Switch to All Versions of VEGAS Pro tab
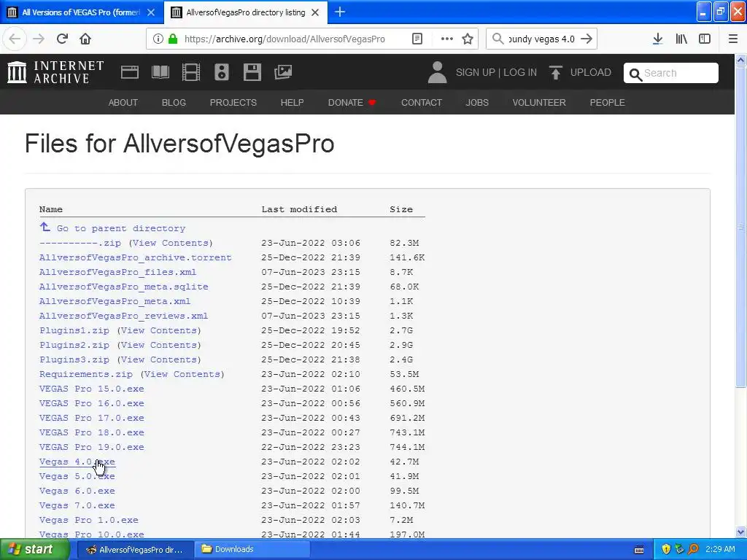This screenshot has height=560, width=747. pos(82,12)
